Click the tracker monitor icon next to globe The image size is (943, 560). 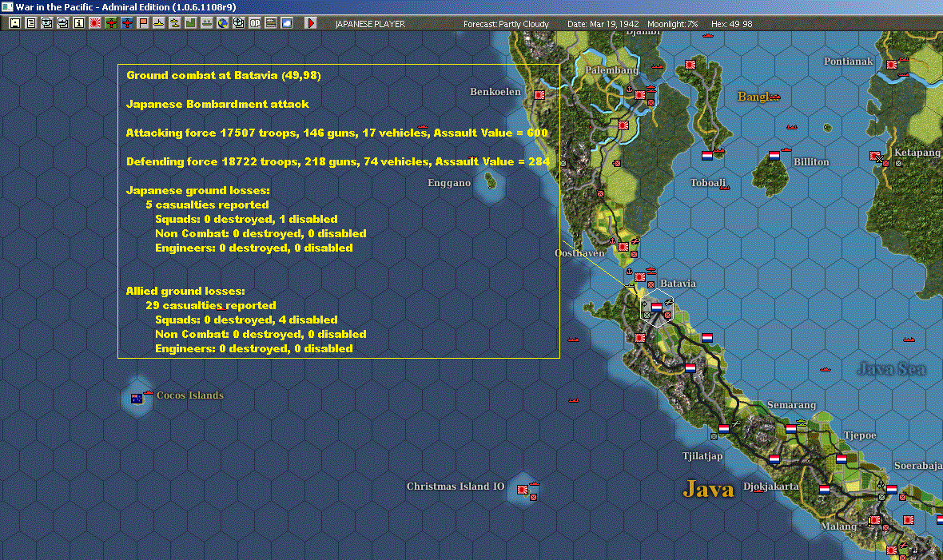click(x=239, y=23)
